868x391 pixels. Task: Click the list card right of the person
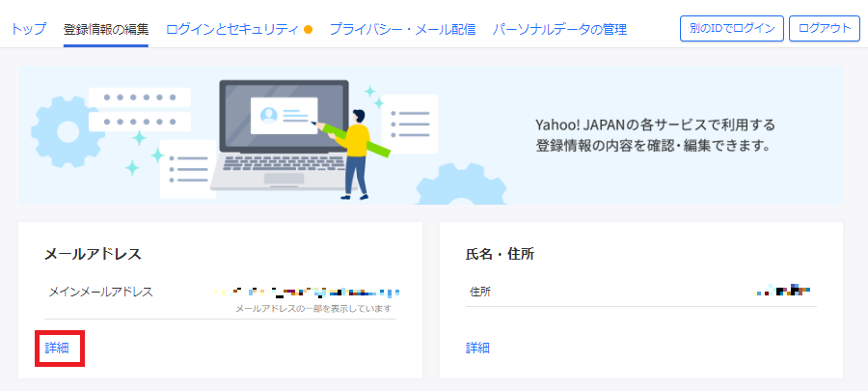[x=410, y=124]
